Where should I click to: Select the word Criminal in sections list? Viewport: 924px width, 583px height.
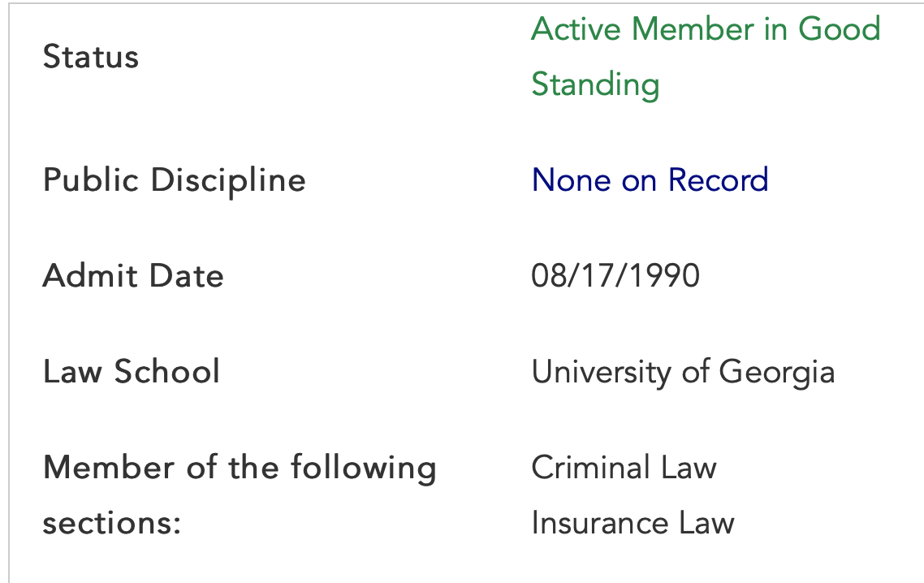coord(590,468)
